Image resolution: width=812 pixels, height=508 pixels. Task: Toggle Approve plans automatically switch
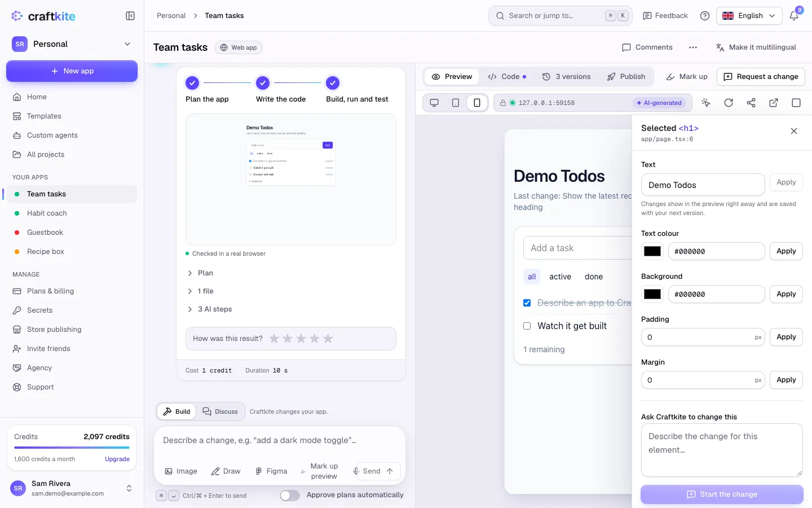click(290, 496)
